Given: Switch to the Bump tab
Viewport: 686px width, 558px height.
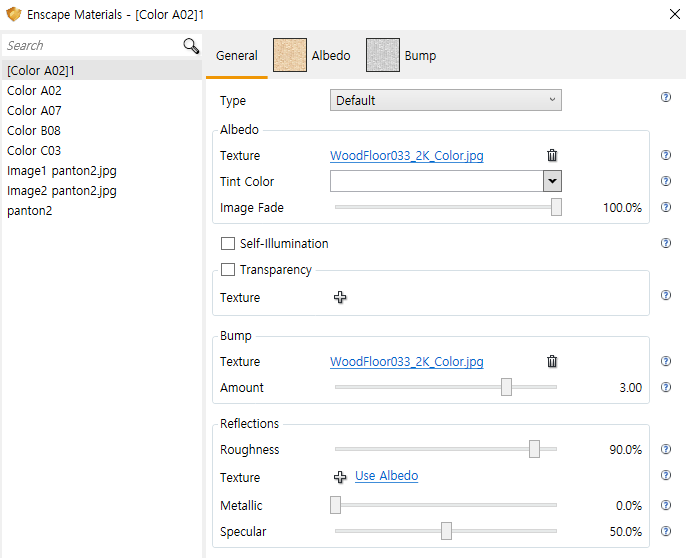Looking at the screenshot, I should (402, 55).
